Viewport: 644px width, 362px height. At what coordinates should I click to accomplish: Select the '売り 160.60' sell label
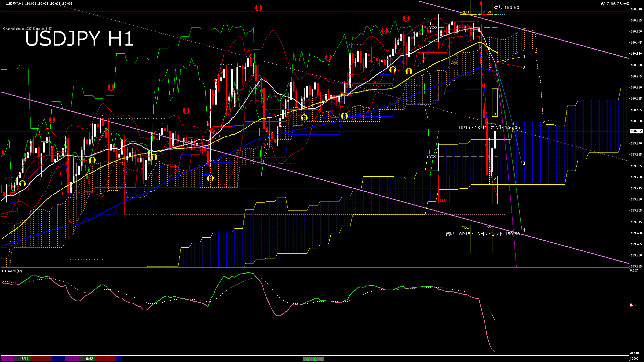(506, 7)
